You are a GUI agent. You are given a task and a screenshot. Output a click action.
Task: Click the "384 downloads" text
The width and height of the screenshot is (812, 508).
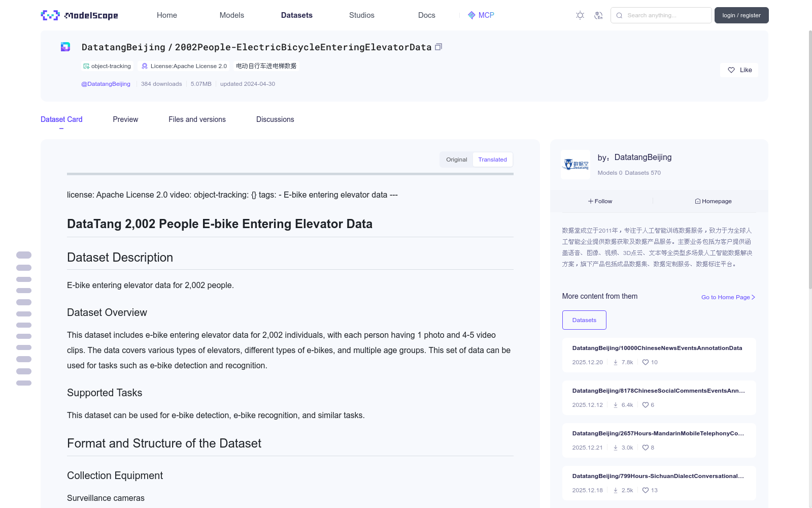pos(161,84)
